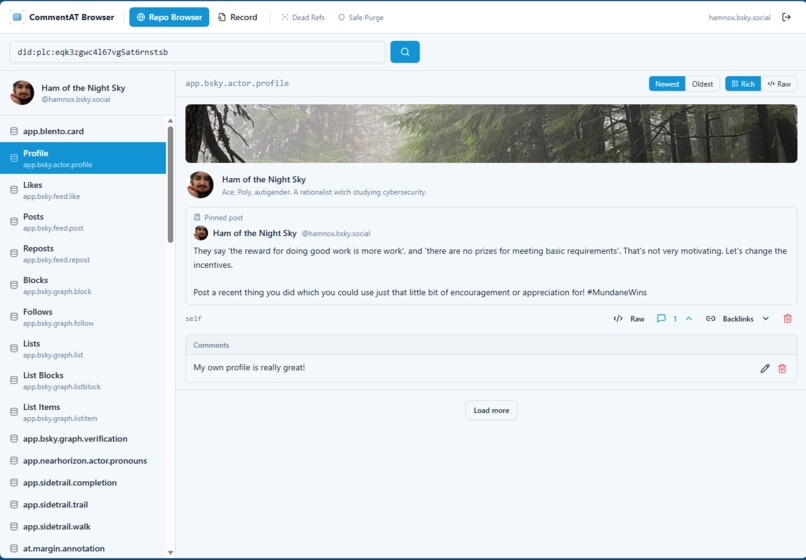This screenshot has width=806, height=560.
Task: Click Backlinks label on record
Action: 738,319
